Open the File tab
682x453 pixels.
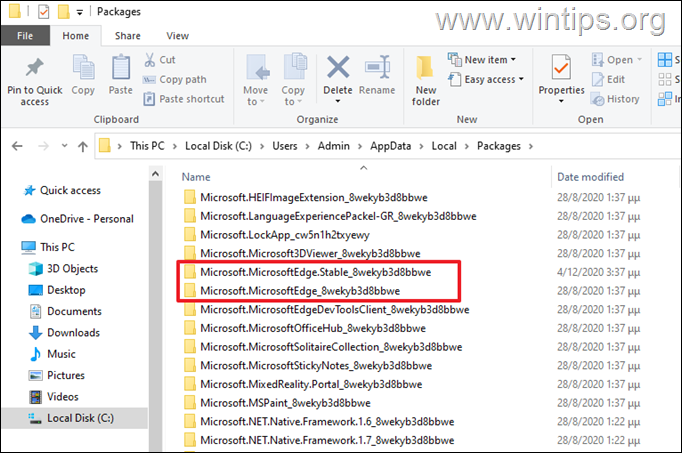click(x=25, y=36)
